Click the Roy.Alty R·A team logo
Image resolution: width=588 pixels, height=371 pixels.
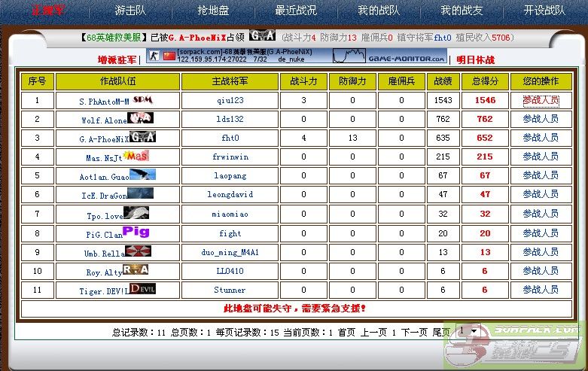[136, 270]
